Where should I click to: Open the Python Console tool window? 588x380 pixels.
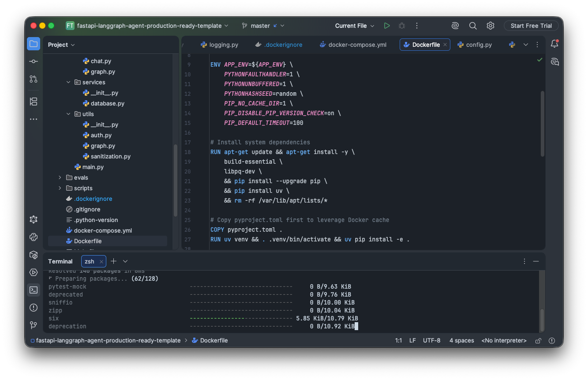[34, 237]
